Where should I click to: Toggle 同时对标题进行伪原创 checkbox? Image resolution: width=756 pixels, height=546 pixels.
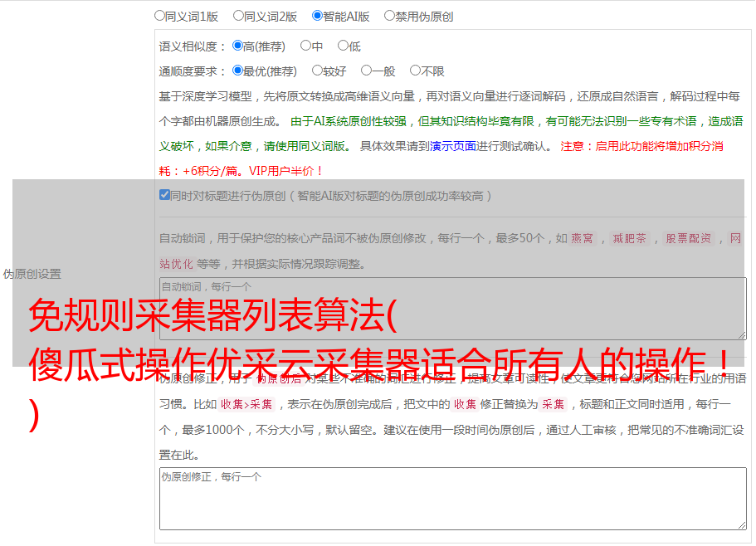(x=164, y=195)
